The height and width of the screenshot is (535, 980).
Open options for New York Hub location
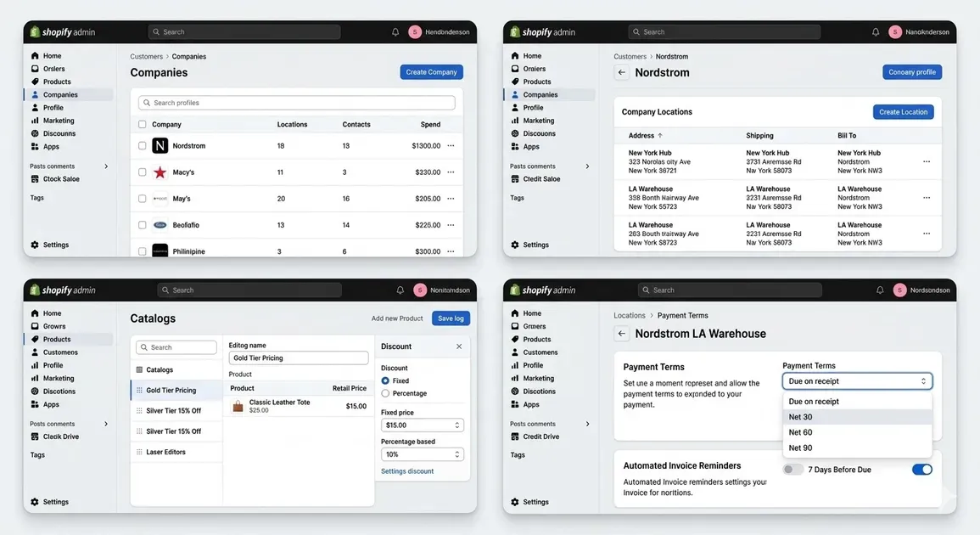tap(927, 161)
